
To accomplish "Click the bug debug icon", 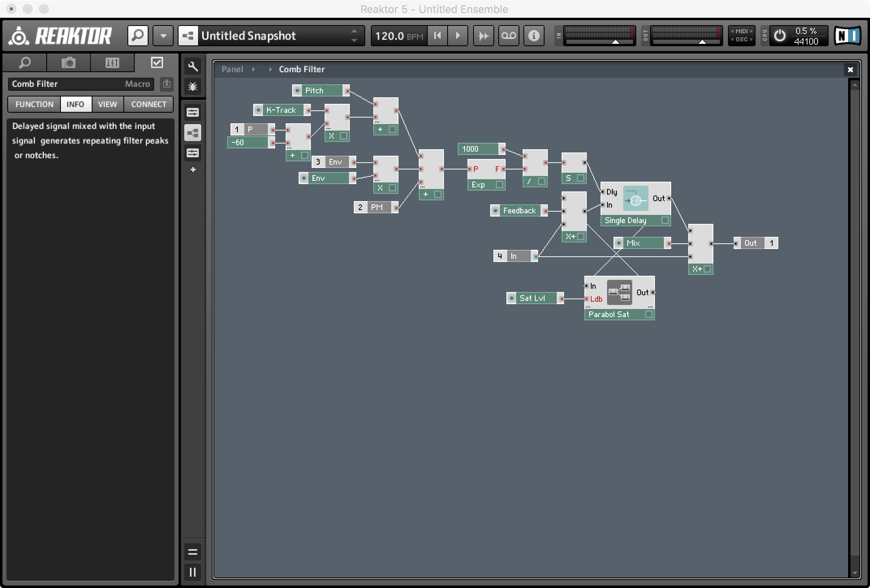I will [193, 86].
